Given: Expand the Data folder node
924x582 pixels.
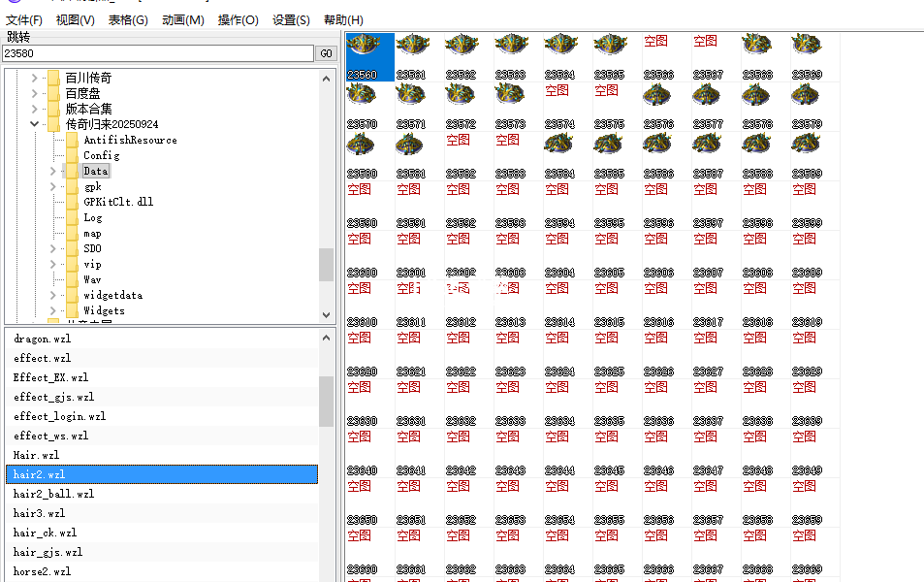Looking at the screenshot, I should (x=53, y=171).
